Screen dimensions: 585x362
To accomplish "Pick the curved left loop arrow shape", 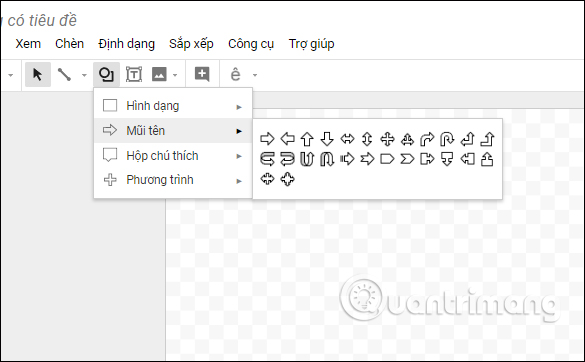I will (x=287, y=159).
